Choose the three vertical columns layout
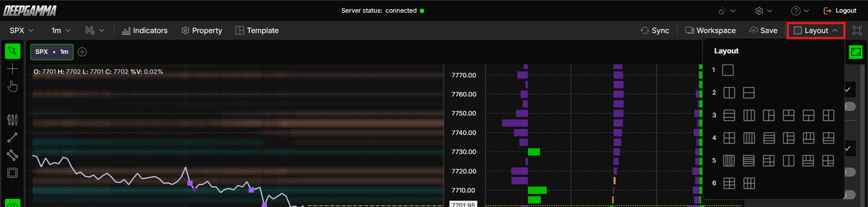Image resolution: width=868 pixels, height=207 pixels. coord(749,116)
